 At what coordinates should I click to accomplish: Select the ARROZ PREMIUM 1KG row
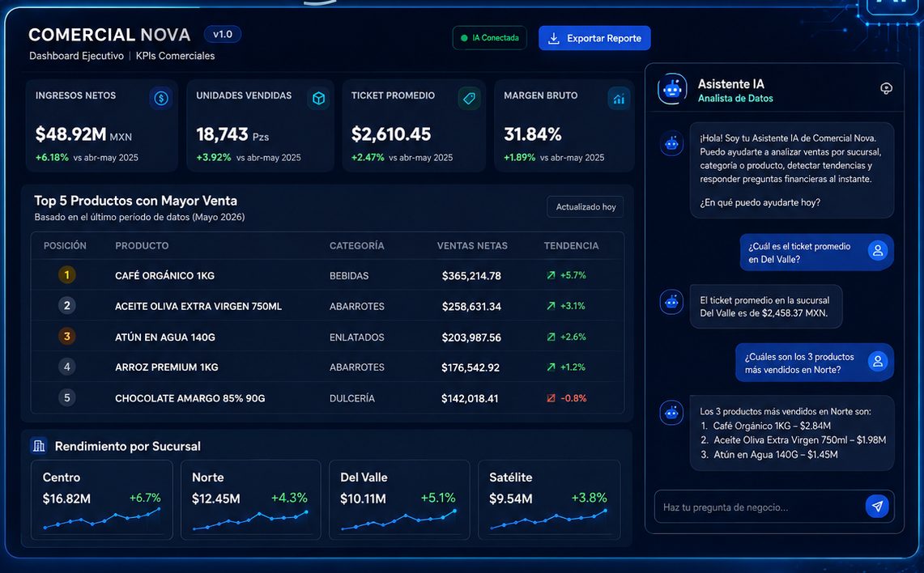point(328,367)
